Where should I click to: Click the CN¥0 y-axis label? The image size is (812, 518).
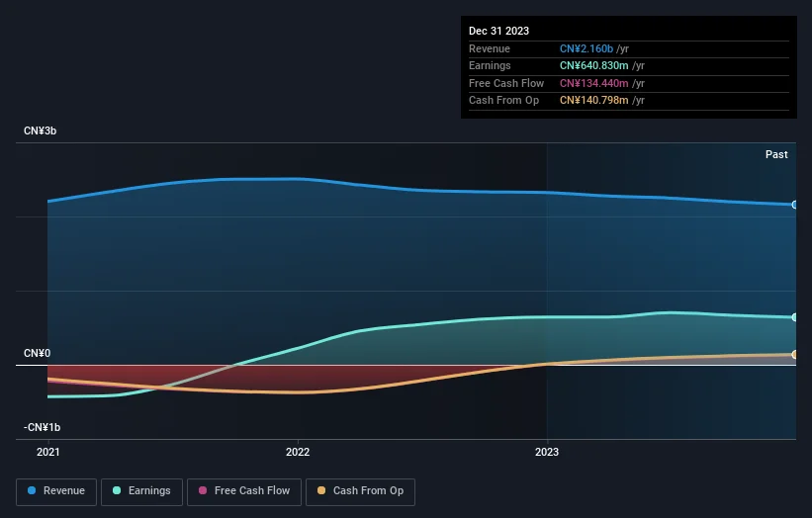tap(38, 353)
